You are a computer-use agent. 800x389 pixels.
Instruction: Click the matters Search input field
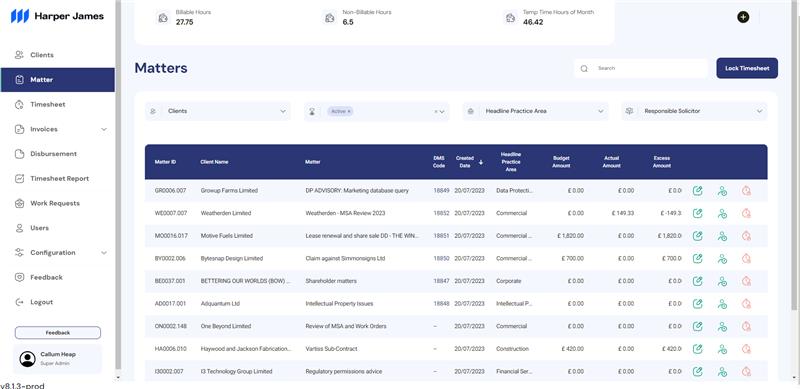coord(641,68)
